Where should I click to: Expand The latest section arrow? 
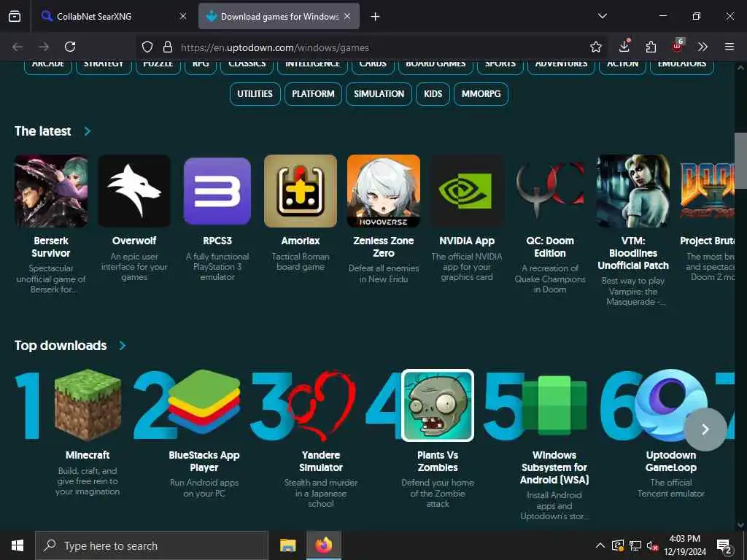point(88,131)
